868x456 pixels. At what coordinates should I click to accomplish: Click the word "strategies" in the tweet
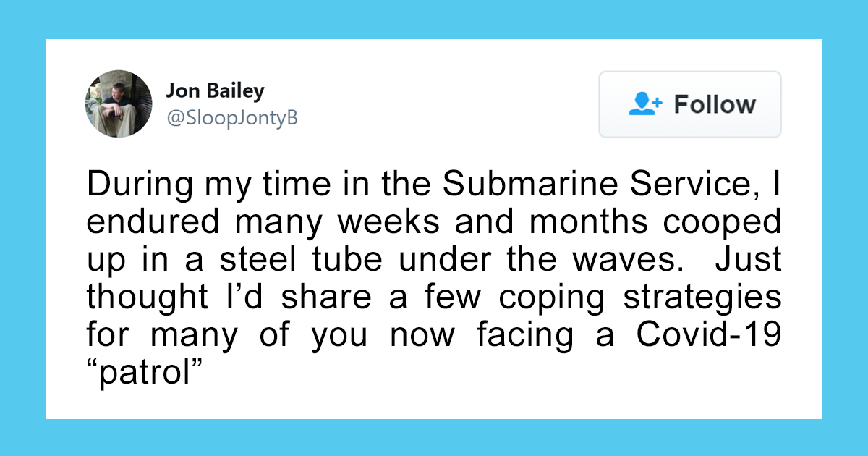pos(704,297)
